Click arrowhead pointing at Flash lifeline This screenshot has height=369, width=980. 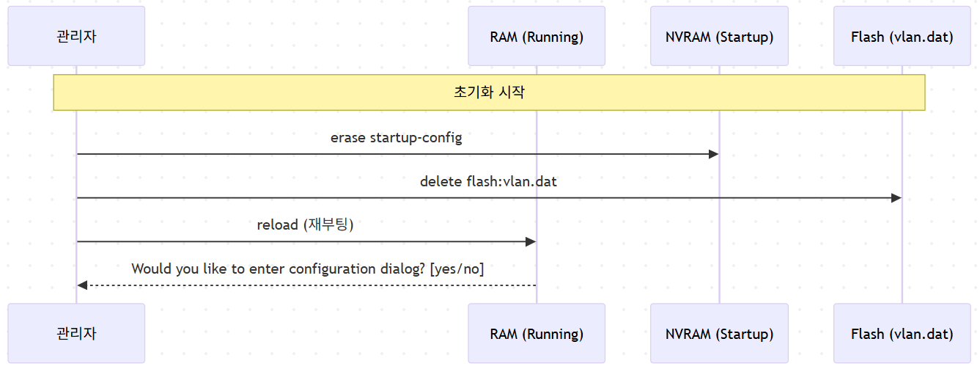[896, 198]
